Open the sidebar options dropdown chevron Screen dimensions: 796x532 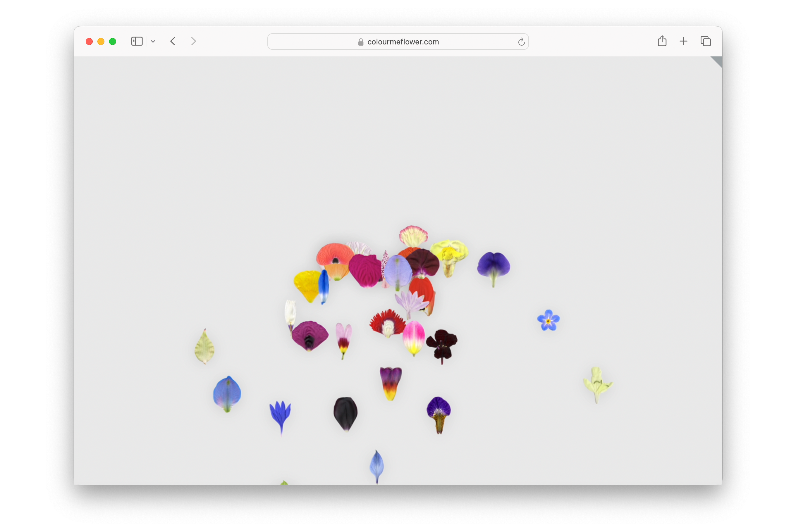[153, 42]
